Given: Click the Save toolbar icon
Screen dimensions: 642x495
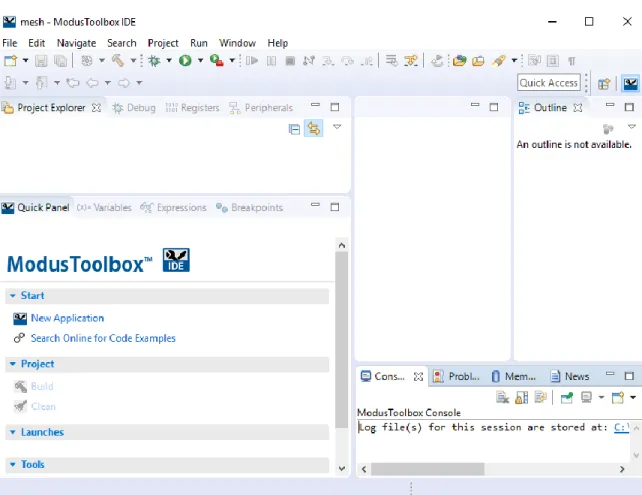Looking at the screenshot, I should (x=41, y=61).
